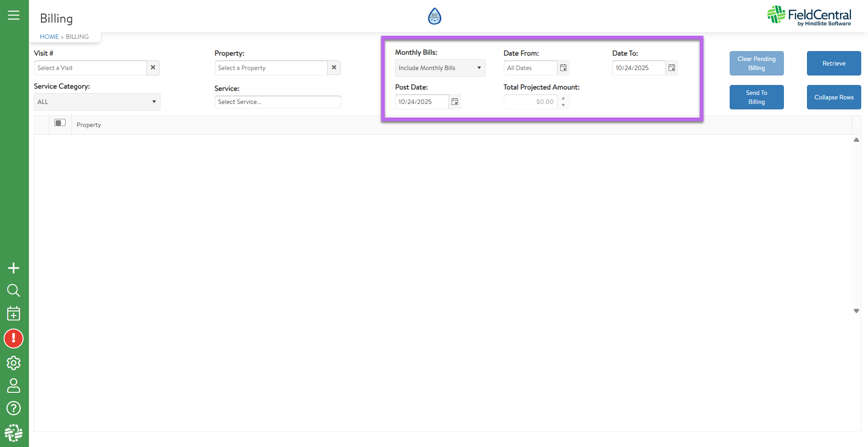Click the Retrieve button
Screen dimensions: 868x447
[834, 63]
